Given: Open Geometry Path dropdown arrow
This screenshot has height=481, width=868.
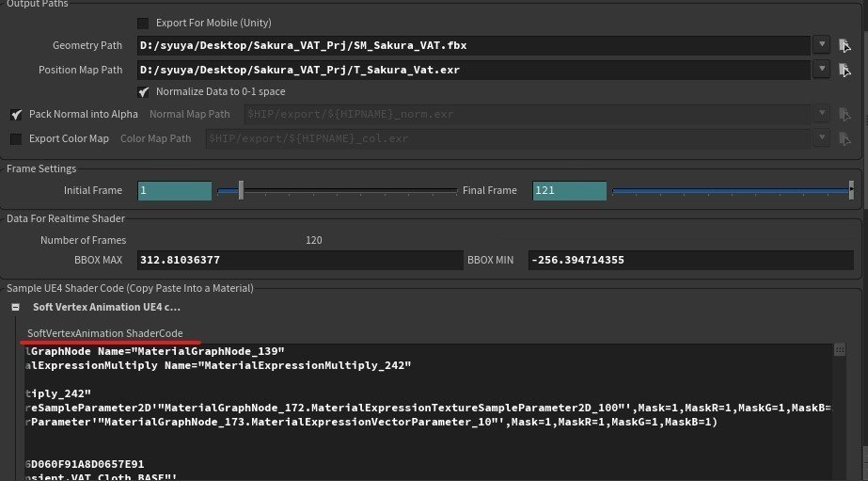Looking at the screenshot, I should pyautogui.click(x=822, y=45).
